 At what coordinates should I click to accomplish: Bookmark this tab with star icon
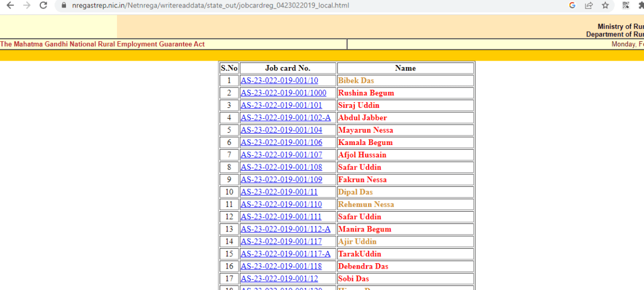tap(605, 5)
